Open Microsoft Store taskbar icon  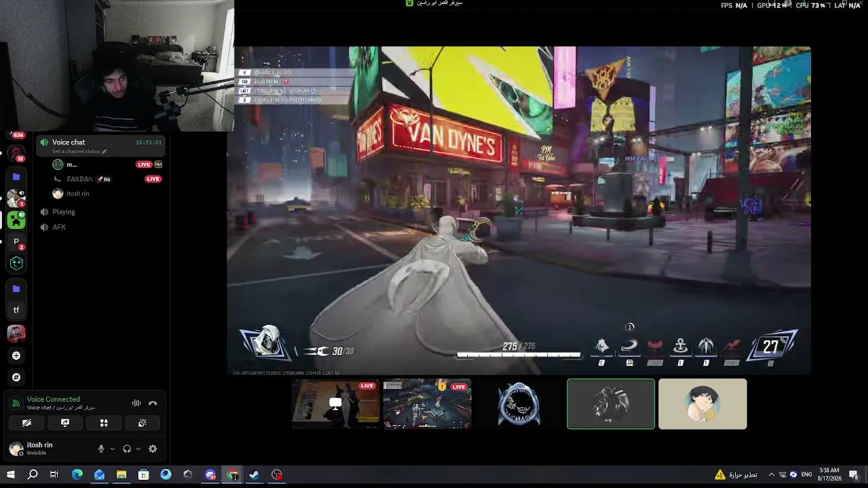click(x=143, y=474)
